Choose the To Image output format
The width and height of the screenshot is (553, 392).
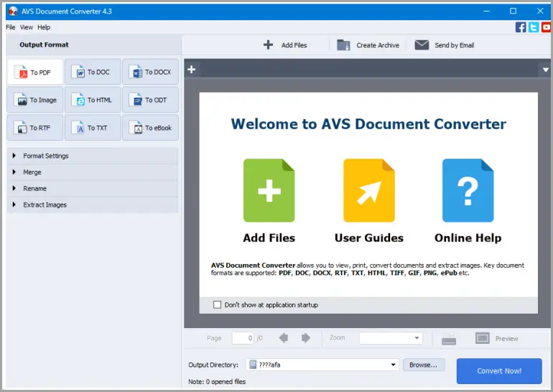(x=35, y=100)
